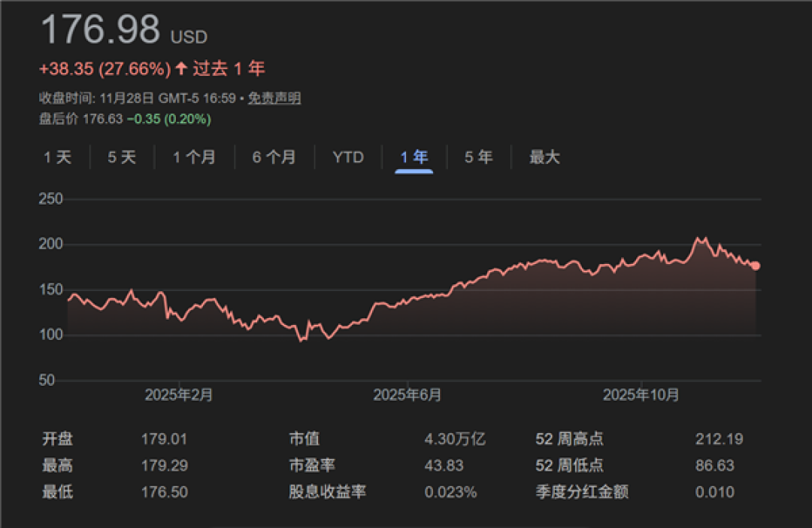Click the 200 y-axis label
Viewport: 812px width, 528px height.
click(51, 244)
